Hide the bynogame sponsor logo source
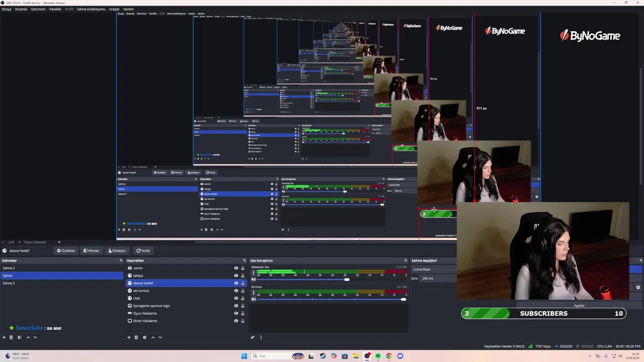Screen dimensions: 644x362 [x=236, y=306]
